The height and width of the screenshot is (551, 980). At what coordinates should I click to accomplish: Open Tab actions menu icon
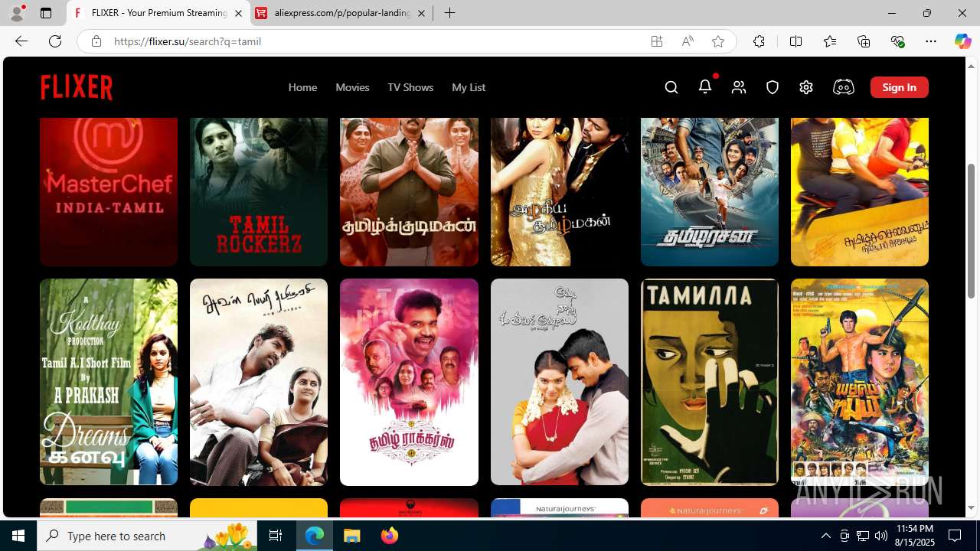coord(46,13)
